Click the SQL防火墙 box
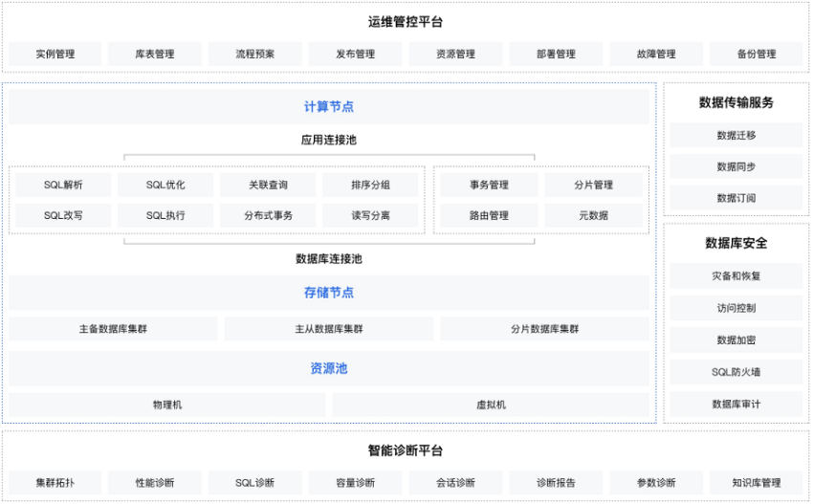Image resolution: width=813 pixels, height=504 pixels. tap(736, 372)
